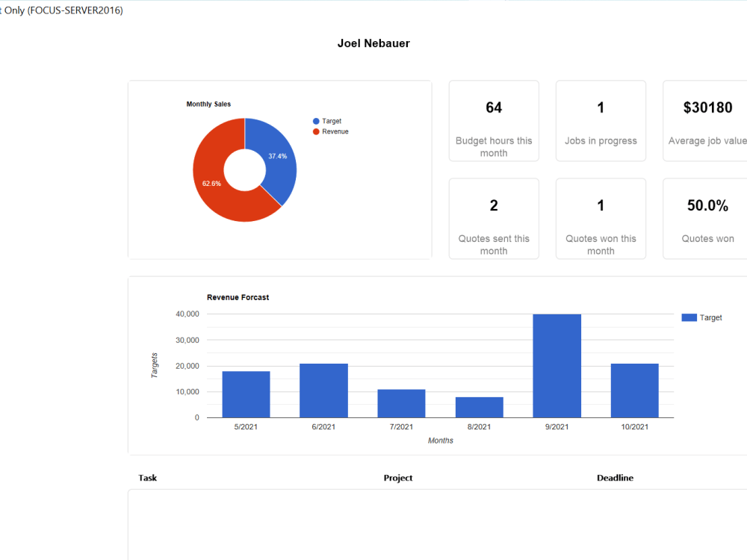
Task: Click the Project column header
Action: [x=398, y=478]
